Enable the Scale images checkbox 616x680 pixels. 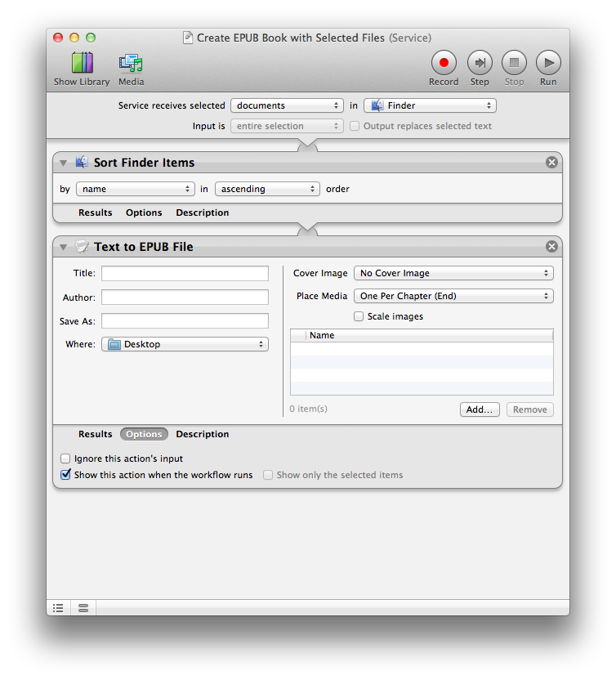point(359,316)
